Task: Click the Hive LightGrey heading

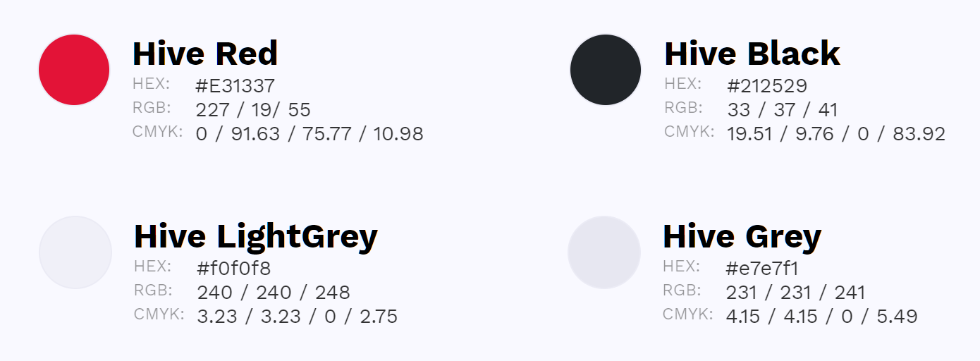Action: tap(256, 236)
